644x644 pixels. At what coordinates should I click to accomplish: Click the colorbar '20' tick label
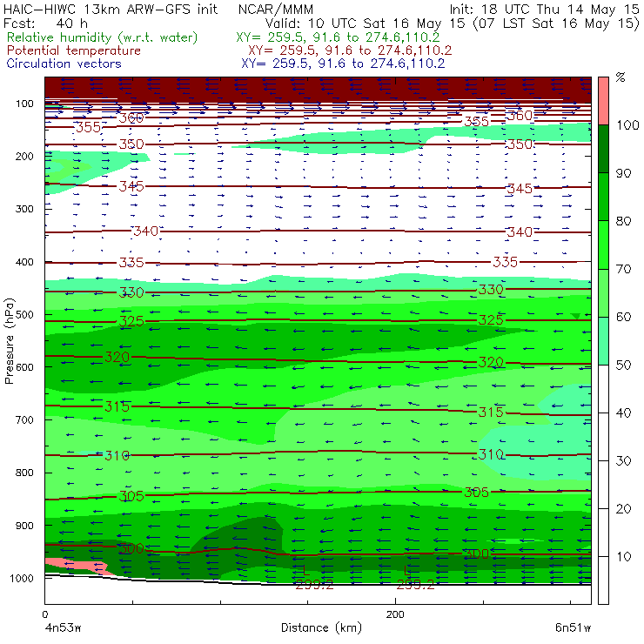[x=623, y=509]
